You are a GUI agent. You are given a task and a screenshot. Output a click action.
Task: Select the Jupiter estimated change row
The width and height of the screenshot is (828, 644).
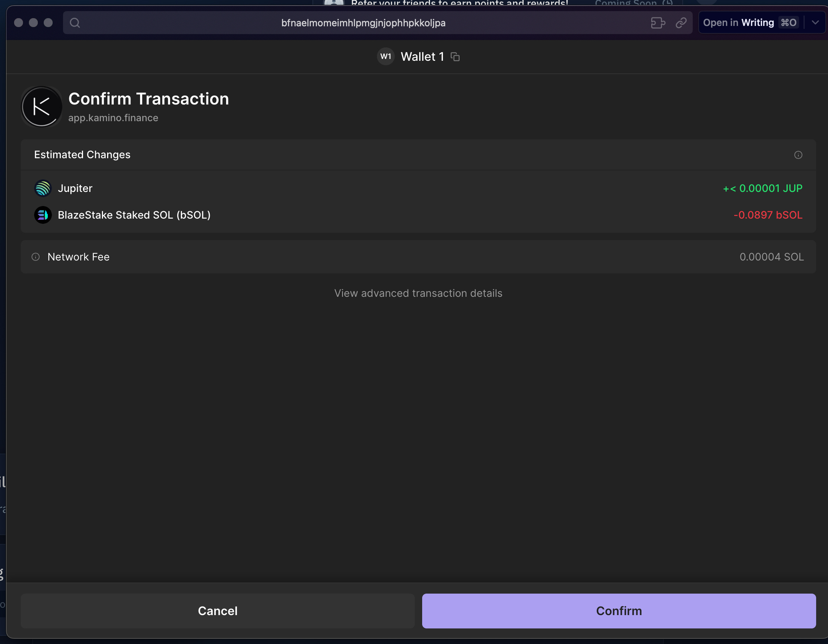pyautogui.click(x=418, y=188)
